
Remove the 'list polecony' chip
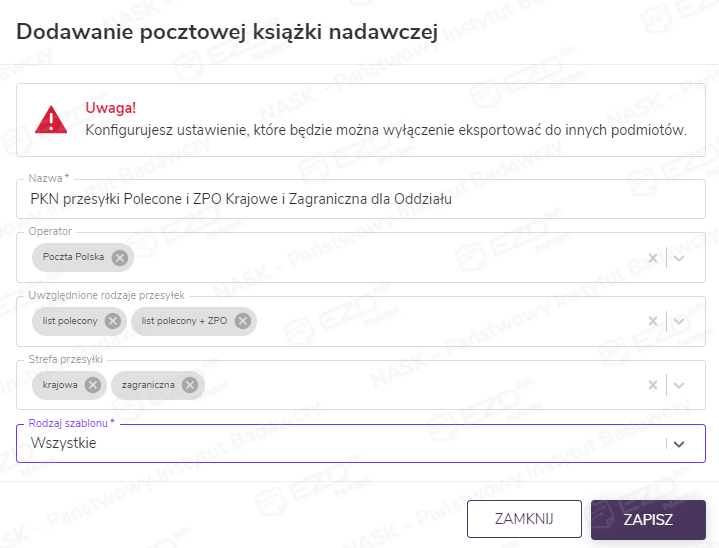click(x=113, y=321)
